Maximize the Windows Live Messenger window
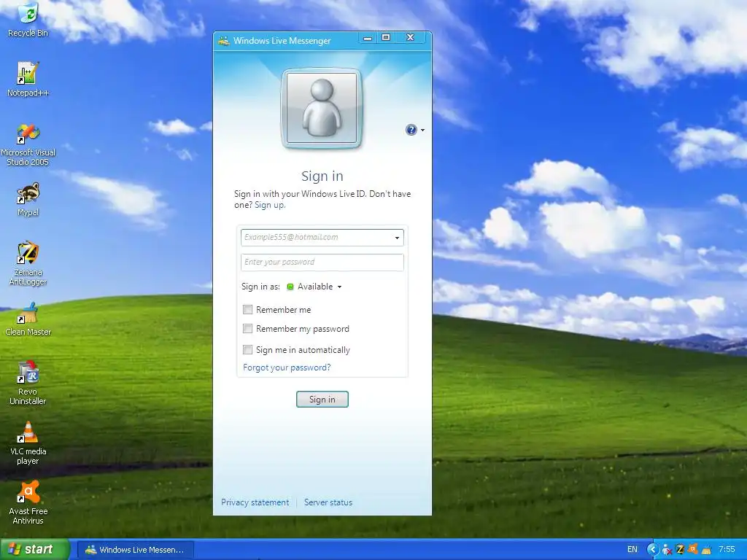 pyautogui.click(x=386, y=38)
